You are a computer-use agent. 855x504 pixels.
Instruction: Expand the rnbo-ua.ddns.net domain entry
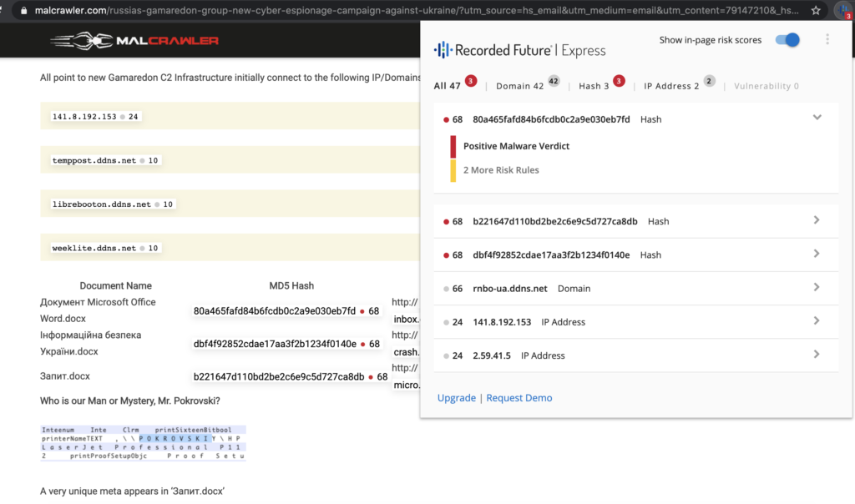[x=817, y=287]
